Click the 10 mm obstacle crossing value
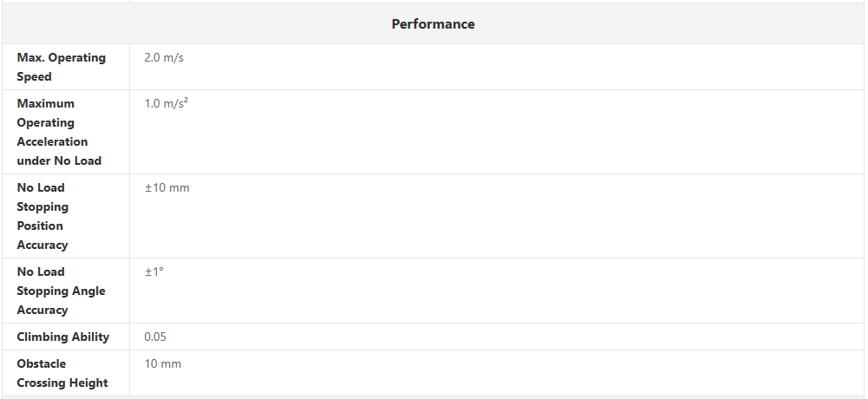The image size is (868, 399). (163, 363)
